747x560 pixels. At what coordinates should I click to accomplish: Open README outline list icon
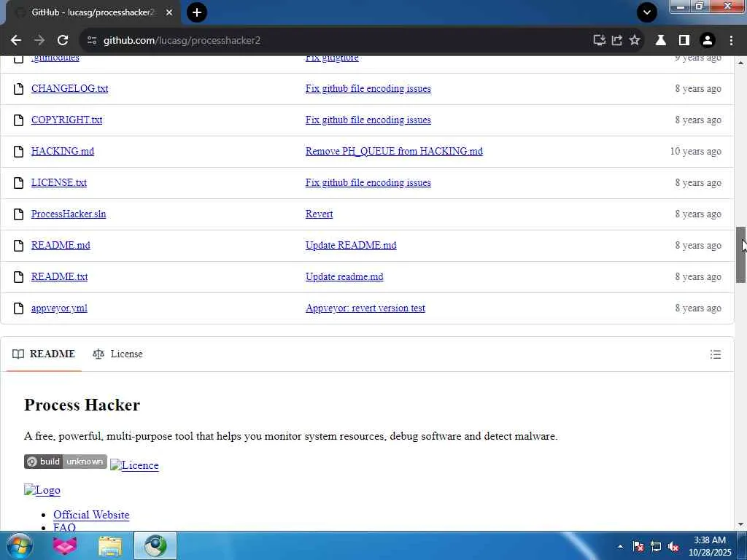click(x=715, y=354)
